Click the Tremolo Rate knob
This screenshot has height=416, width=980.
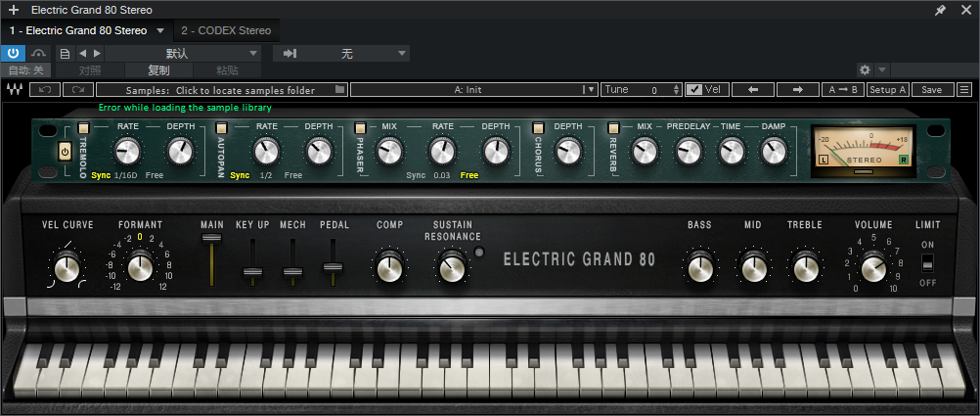point(127,151)
